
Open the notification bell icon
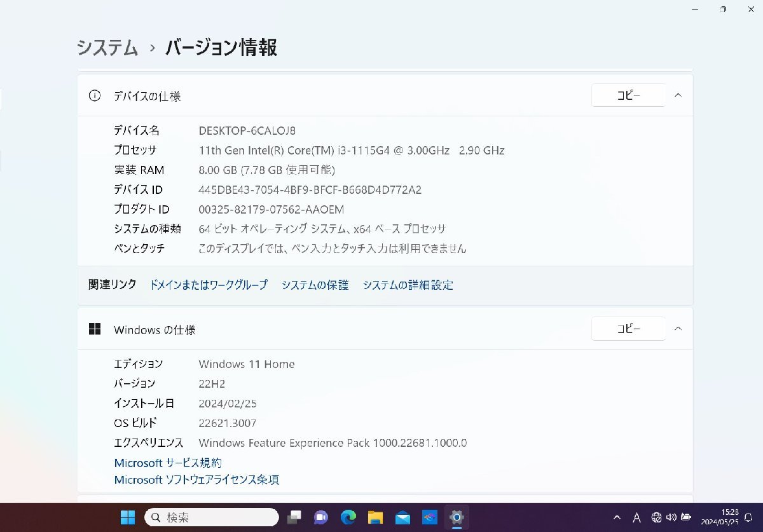[748, 517]
